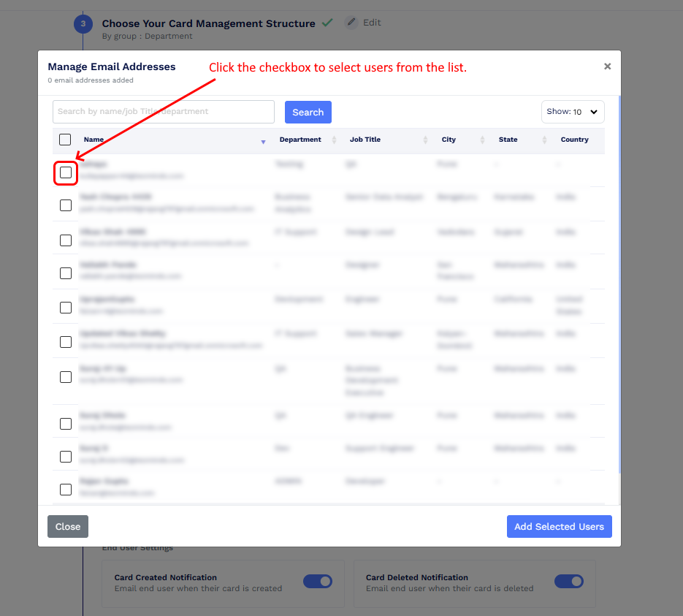Click the Search button

point(308,112)
